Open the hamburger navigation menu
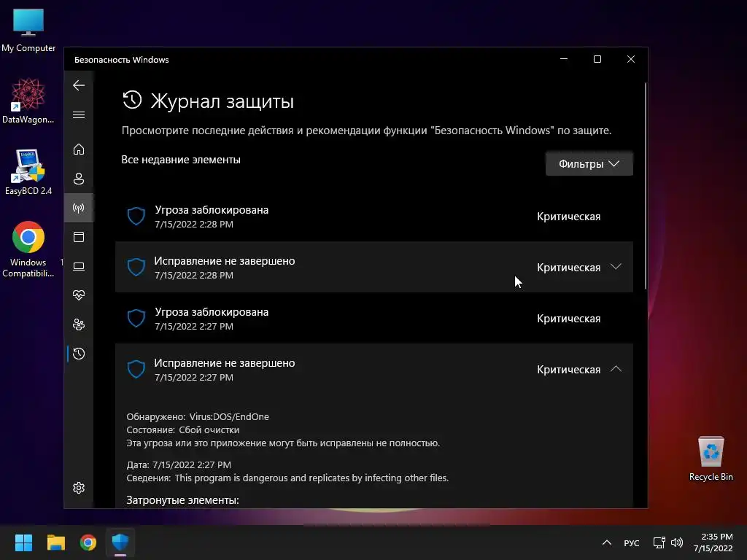The height and width of the screenshot is (560, 747). [x=79, y=114]
